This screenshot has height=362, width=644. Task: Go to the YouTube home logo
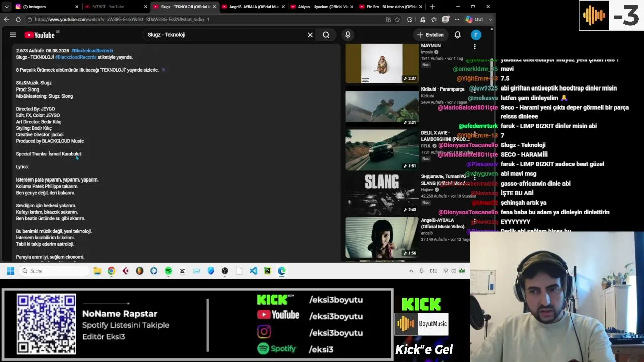click(x=40, y=35)
